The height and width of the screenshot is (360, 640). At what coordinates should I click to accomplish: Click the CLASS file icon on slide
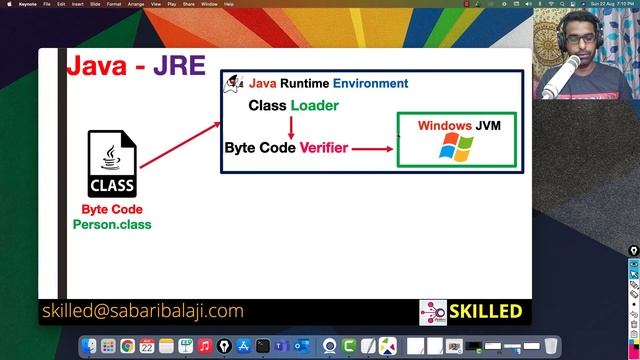(x=112, y=164)
